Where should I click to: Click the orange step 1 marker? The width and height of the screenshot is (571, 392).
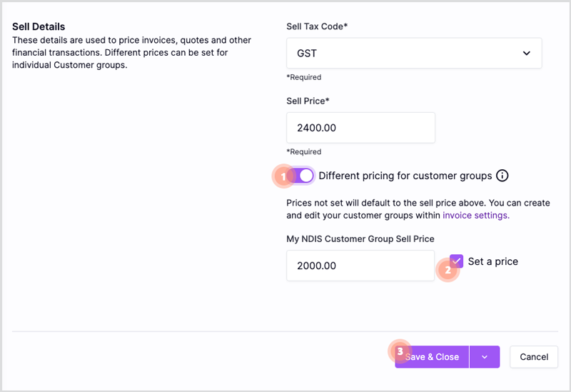283,176
